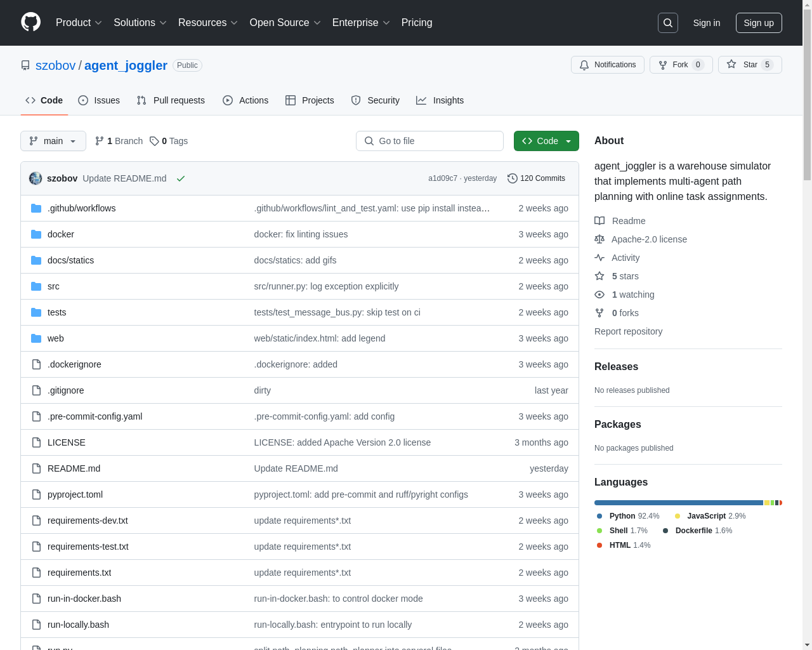The image size is (812, 650).
Task: Switch to the Projects tab
Action: (310, 100)
